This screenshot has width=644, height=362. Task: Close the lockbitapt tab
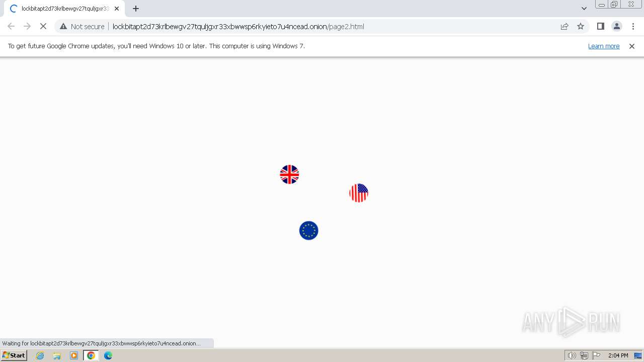pos(117,9)
